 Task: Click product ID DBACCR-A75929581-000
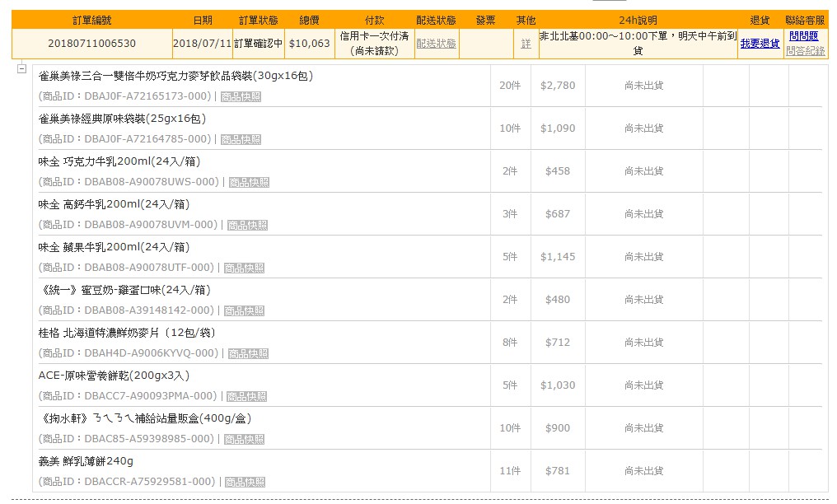click(149, 481)
